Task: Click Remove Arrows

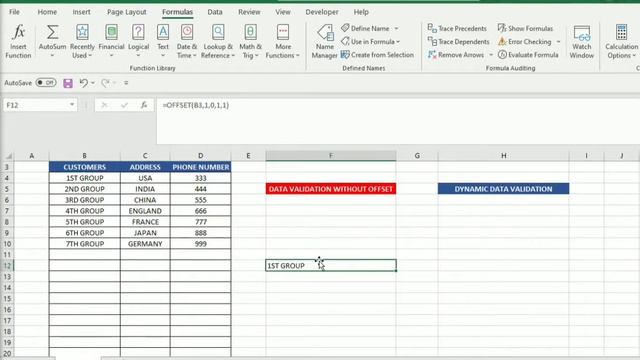Action: (456, 55)
